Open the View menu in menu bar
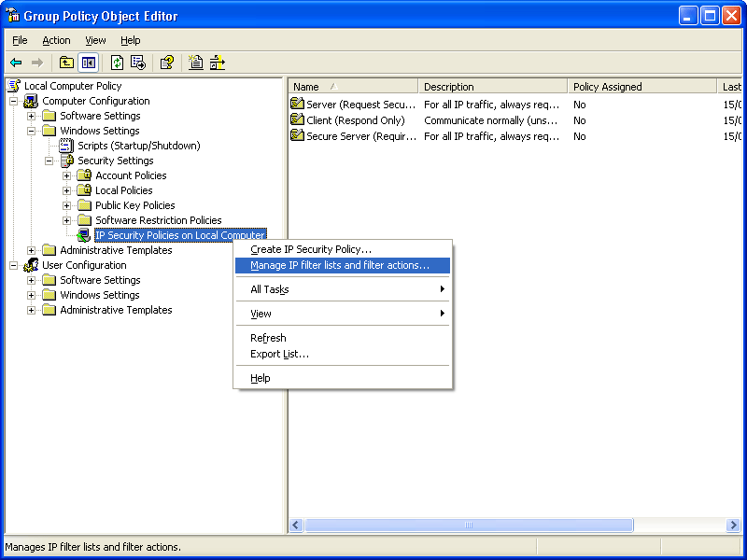The width and height of the screenshot is (747, 560). point(95,40)
